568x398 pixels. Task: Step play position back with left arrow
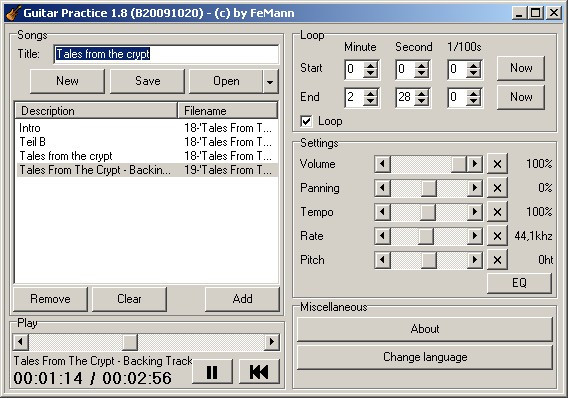point(21,342)
